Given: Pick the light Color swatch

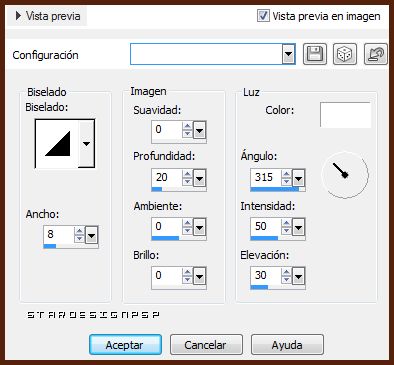Looking at the screenshot, I should click(345, 115).
